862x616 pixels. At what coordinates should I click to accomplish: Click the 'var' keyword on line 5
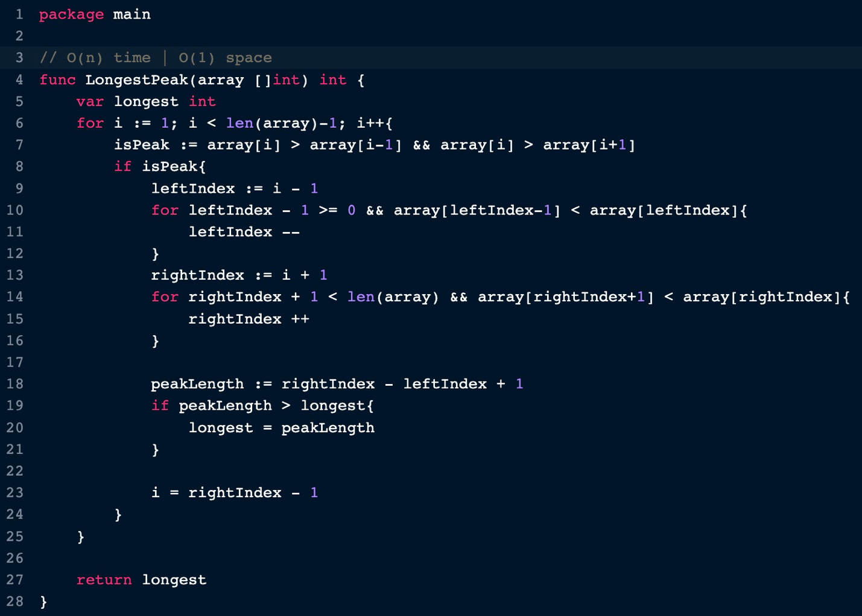[x=90, y=101]
